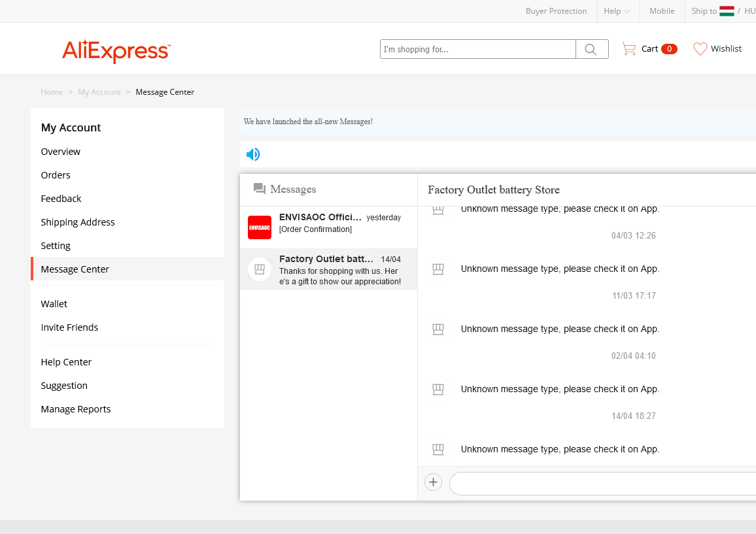Click the Wishlist heart icon
The width and height of the screenshot is (756, 534).
[700, 49]
